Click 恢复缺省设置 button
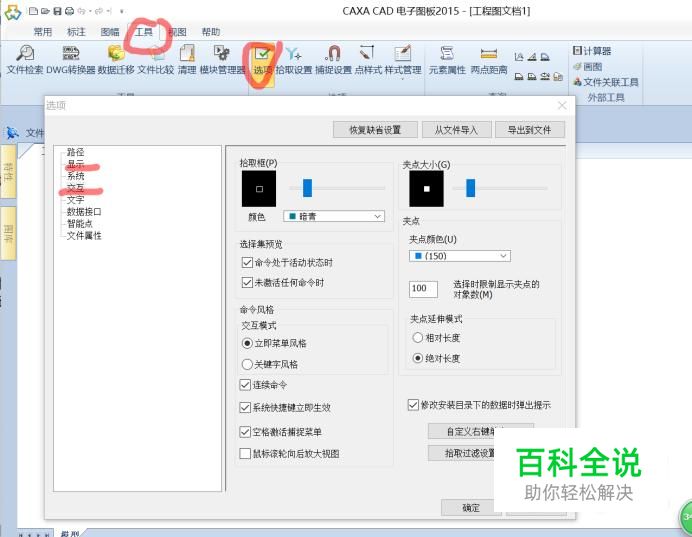The height and width of the screenshot is (537, 692). tap(375, 130)
